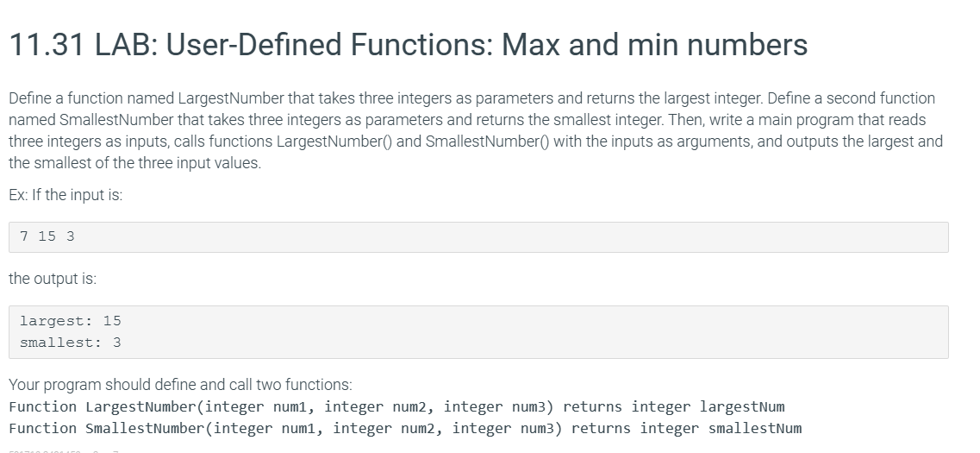The width and height of the screenshot is (980, 453).
Task: Click the "the output is:" label
Action: 53,279
